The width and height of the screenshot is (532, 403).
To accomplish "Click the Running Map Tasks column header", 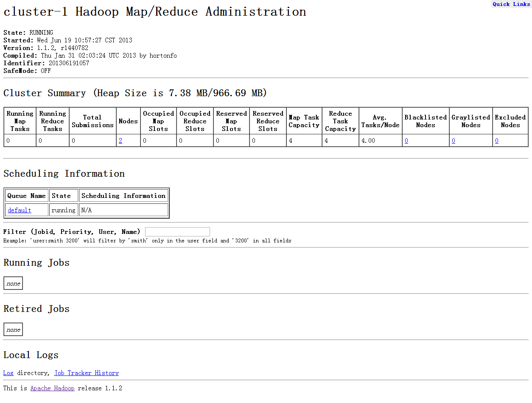I will [x=20, y=121].
